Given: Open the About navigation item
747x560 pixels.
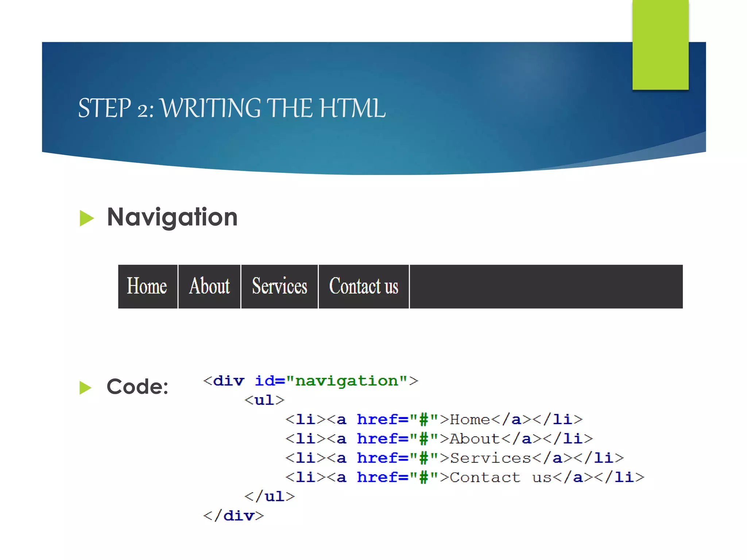Looking at the screenshot, I should click(x=209, y=287).
